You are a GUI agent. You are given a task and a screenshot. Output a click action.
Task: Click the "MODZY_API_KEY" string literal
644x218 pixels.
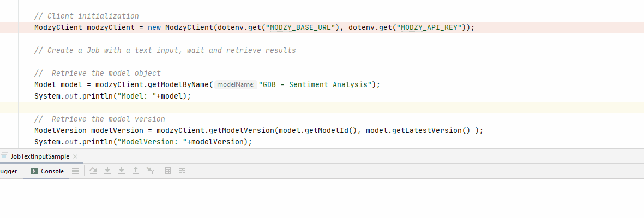tap(430, 27)
